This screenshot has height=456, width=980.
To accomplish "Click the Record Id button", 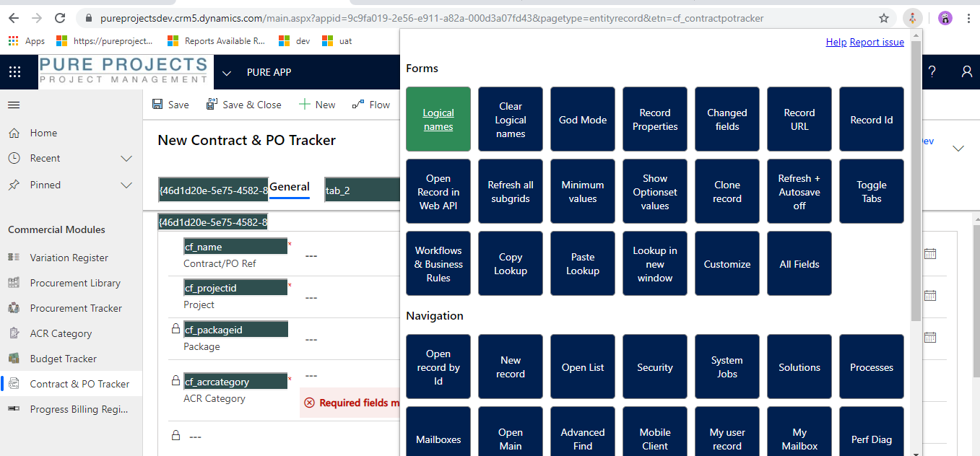I will pos(872,119).
